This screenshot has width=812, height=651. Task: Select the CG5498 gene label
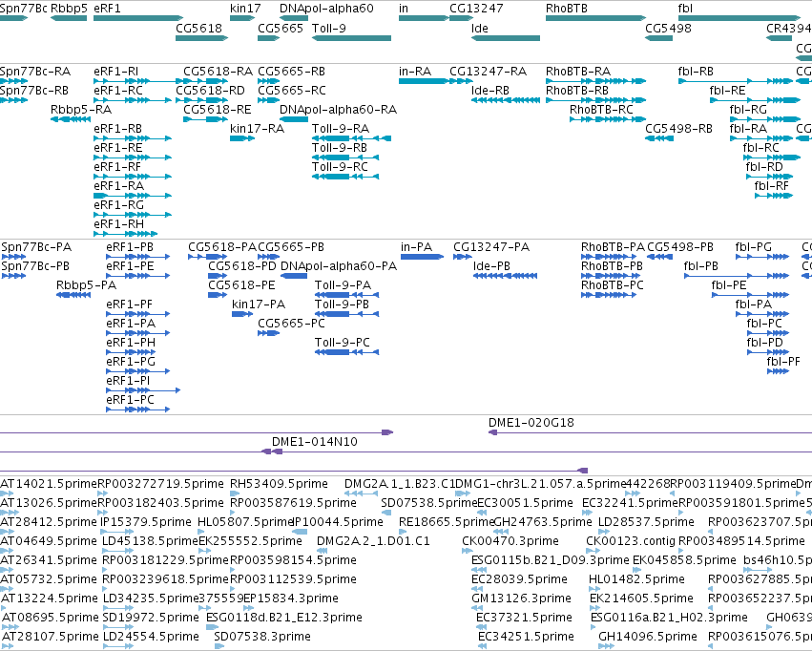click(668, 28)
